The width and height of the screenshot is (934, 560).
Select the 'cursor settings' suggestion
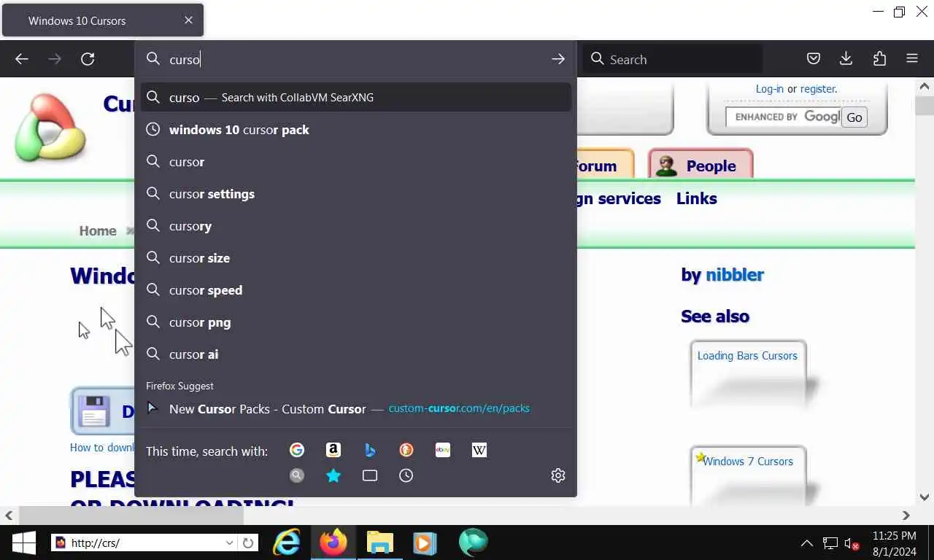(356, 194)
